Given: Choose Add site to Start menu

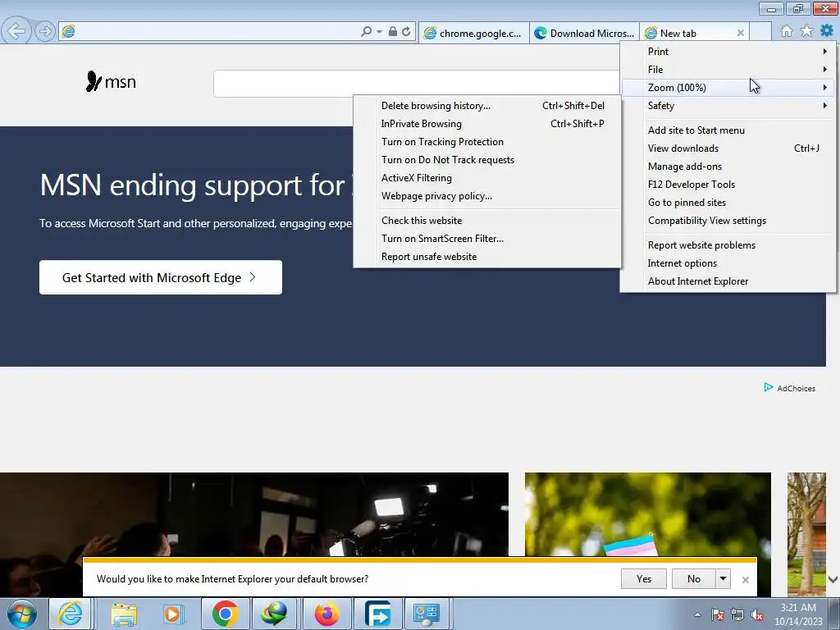Looking at the screenshot, I should [x=728, y=130].
